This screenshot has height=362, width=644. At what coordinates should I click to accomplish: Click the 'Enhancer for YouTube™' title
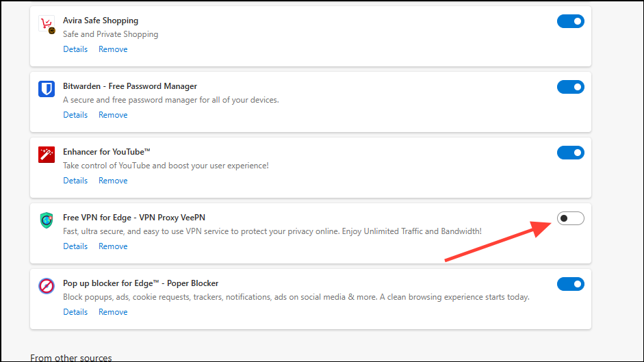point(106,152)
